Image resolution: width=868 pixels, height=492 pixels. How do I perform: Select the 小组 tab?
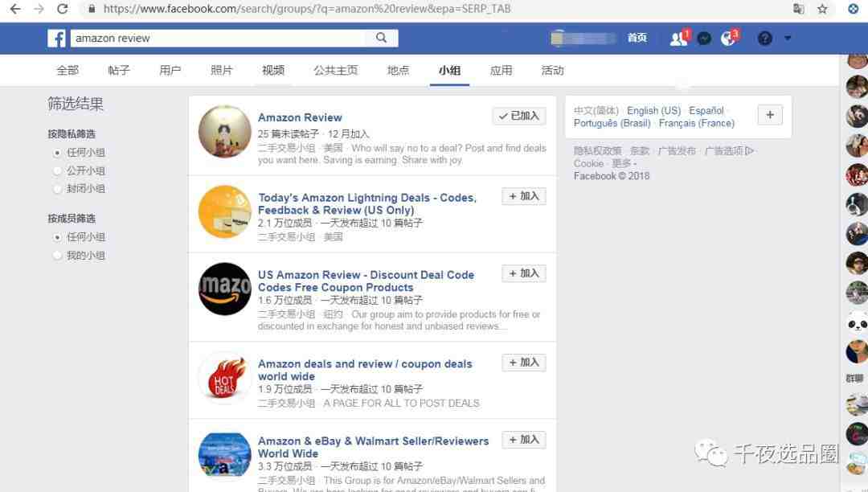(x=449, y=70)
